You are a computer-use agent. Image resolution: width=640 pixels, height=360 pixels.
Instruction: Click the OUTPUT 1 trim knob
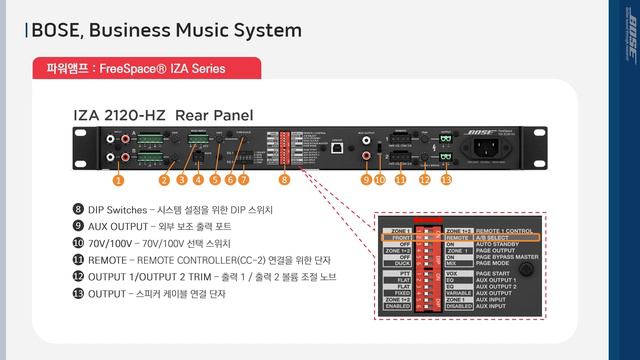tap(425, 139)
